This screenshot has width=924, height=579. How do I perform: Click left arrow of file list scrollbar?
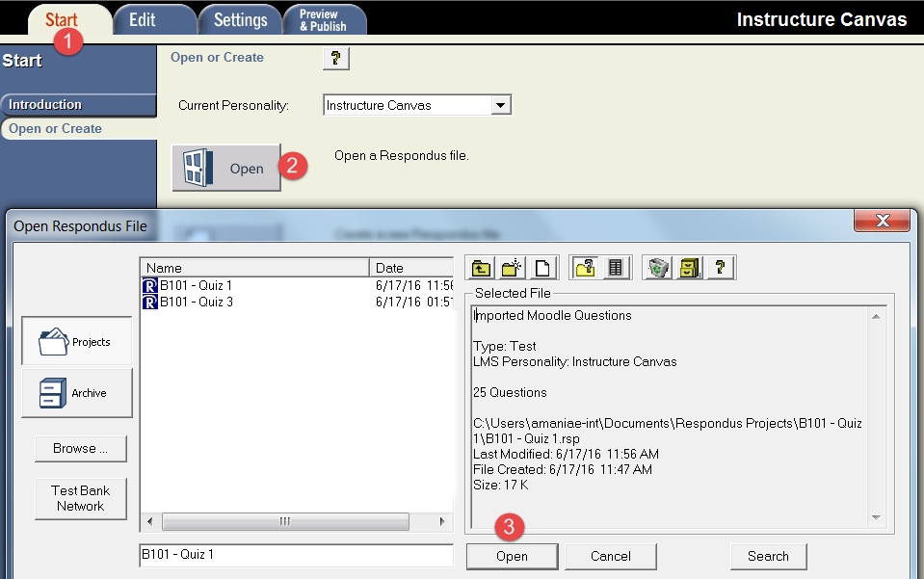click(x=149, y=521)
